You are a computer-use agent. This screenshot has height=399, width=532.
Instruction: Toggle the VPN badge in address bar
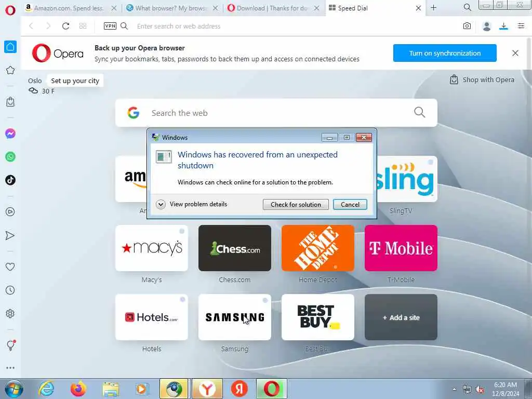(110, 26)
